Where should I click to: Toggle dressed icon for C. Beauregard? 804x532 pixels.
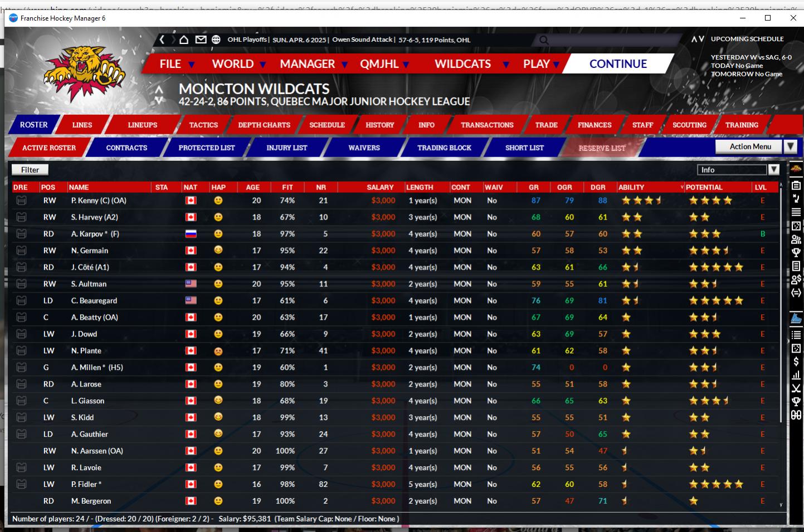[x=21, y=301]
